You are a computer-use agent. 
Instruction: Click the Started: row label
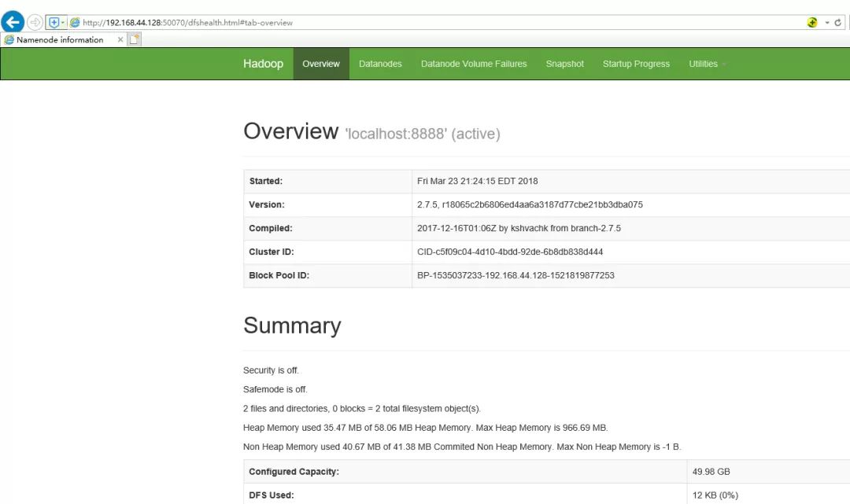266,182
